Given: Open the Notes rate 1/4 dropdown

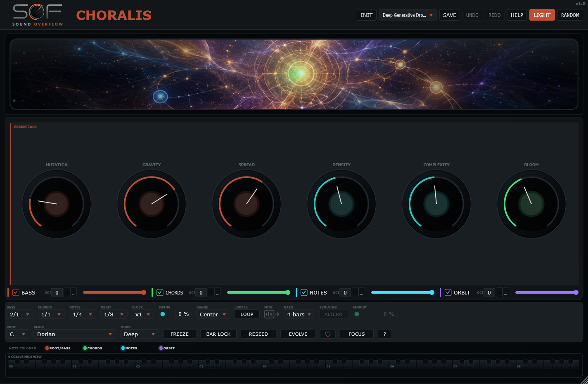Looking at the screenshot, I should [x=83, y=314].
